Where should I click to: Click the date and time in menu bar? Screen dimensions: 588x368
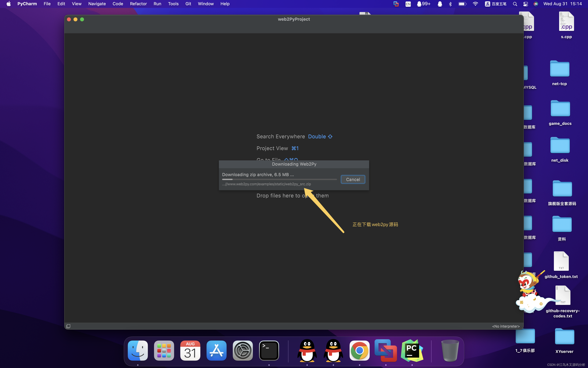pyautogui.click(x=562, y=4)
